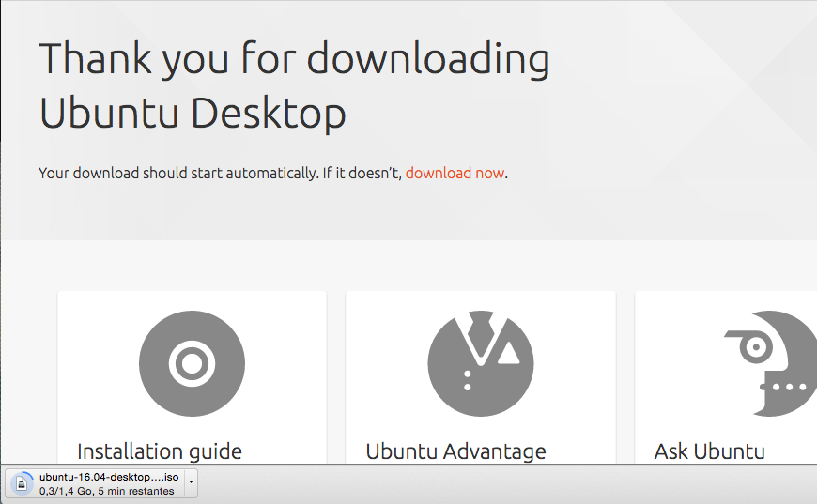Open the 'Installation guide' heading link
Screen dimensions: 817x504
[x=160, y=451]
